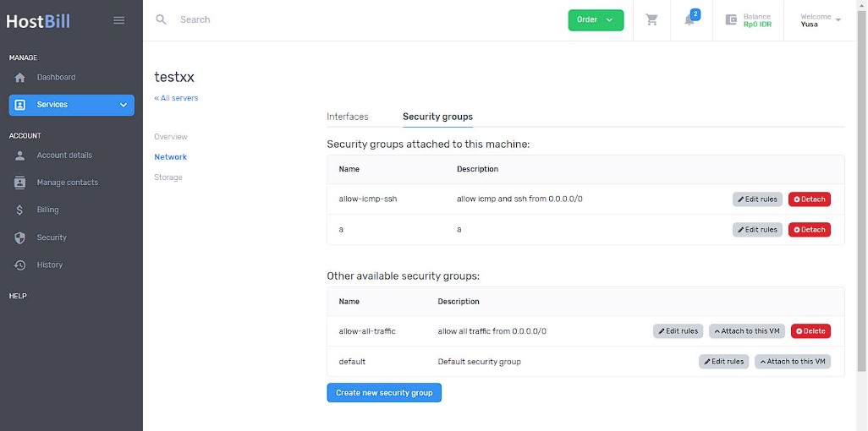Open Manage contacts in sidebar
The width and height of the screenshot is (868, 431).
pos(67,183)
